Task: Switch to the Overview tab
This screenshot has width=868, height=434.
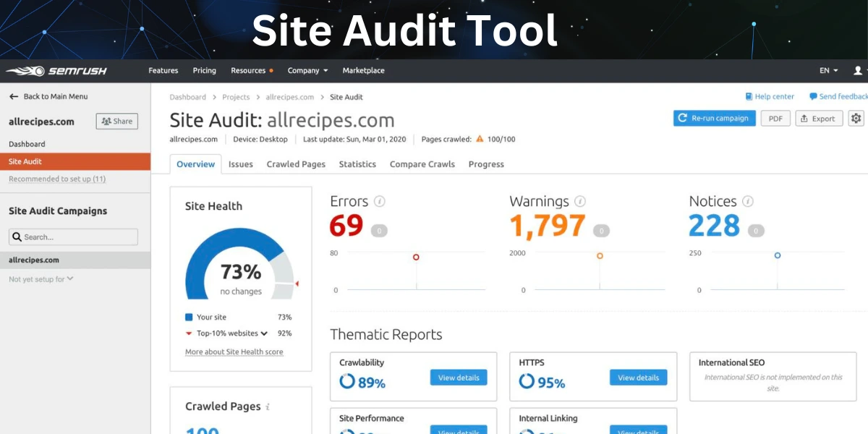Action: [195, 164]
